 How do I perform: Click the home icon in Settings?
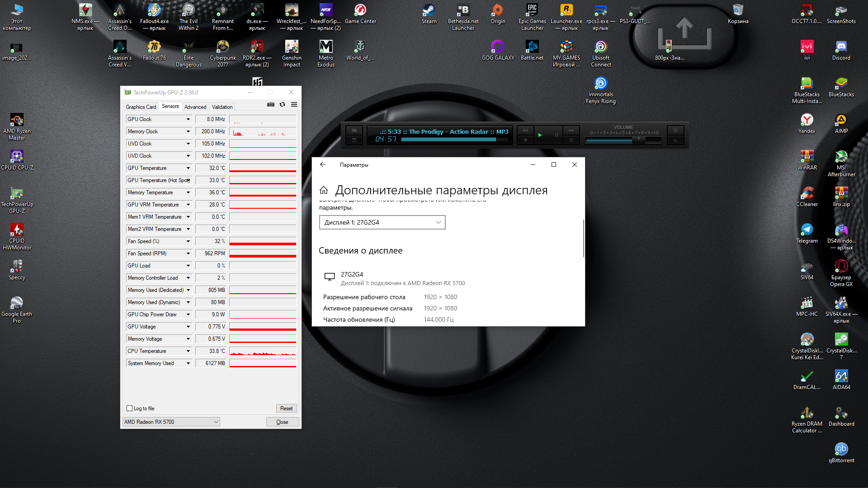point(324,190)
